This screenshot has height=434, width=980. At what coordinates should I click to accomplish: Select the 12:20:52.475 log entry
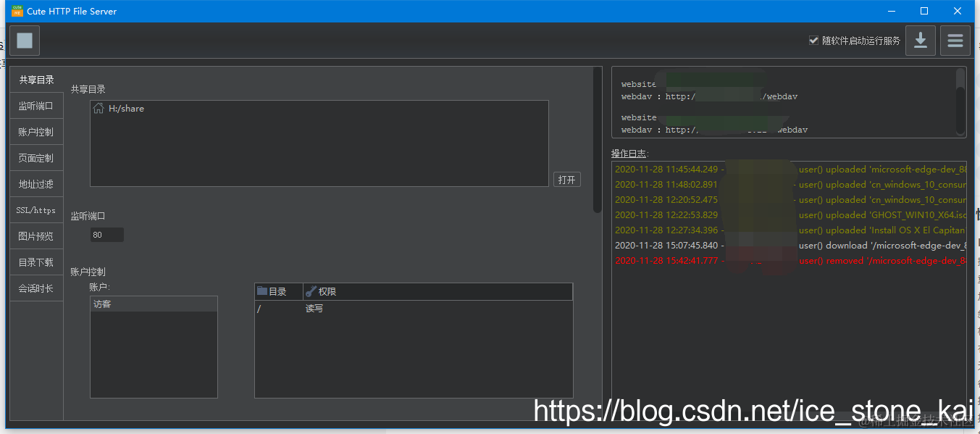click(790, 200)
